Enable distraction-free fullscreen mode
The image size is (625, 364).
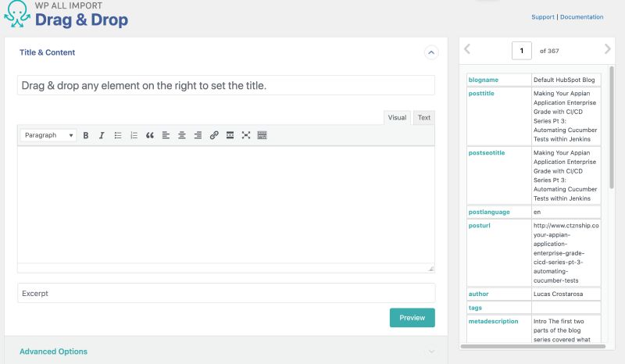pyautogui.click(x=246, y=135)
